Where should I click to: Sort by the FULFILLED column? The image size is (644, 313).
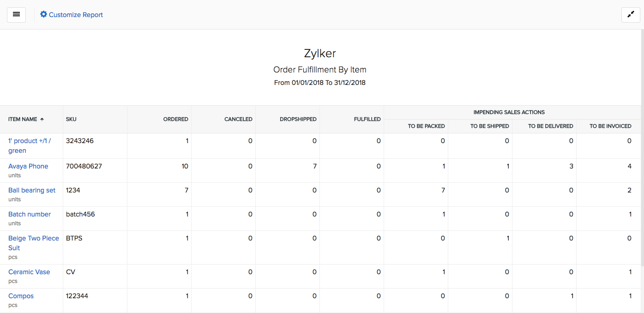[x=367, y=119]
